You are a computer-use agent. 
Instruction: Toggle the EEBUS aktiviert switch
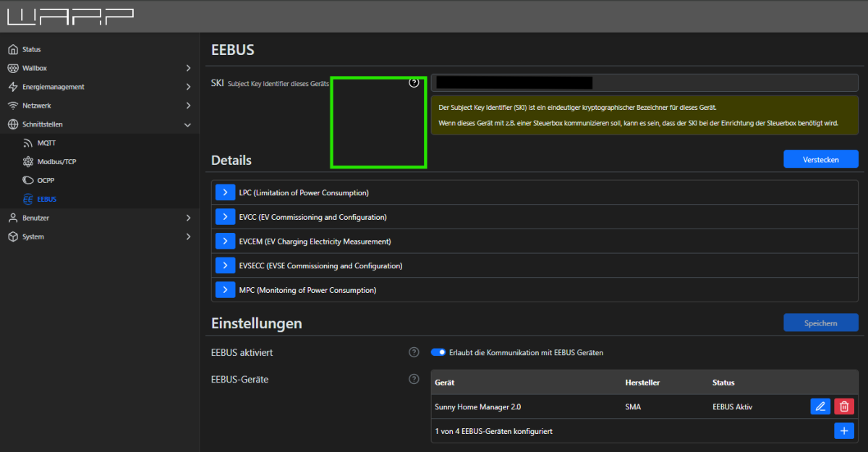[x=438, y=352]
